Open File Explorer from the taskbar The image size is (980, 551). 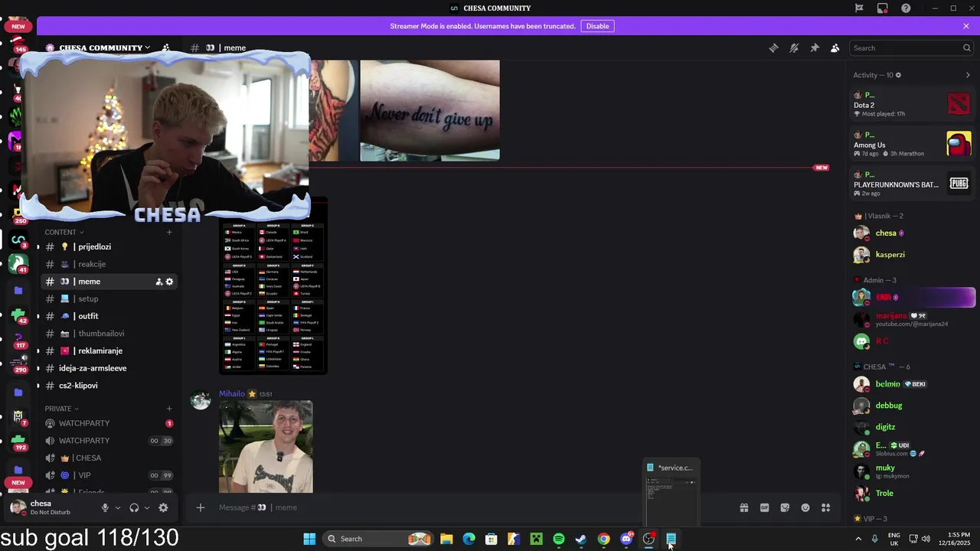[446, 539]
